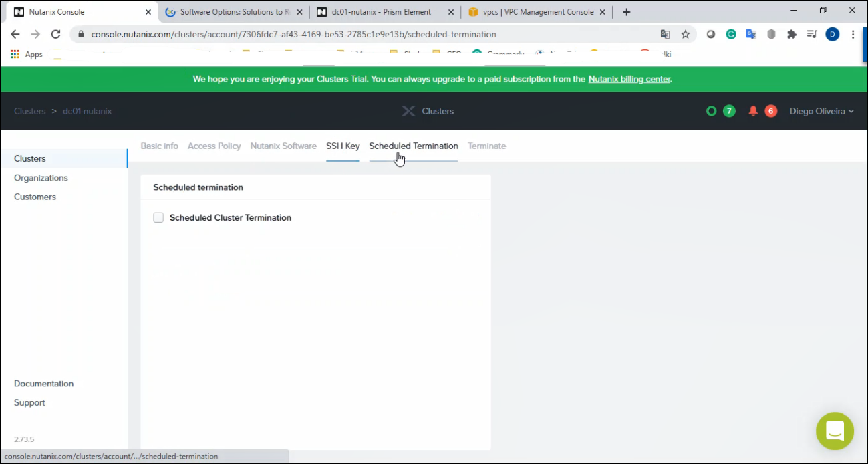The width and height of the screenshot is (868, 464).
Task: Open the Terminate tab
Action: coord(486,146)
